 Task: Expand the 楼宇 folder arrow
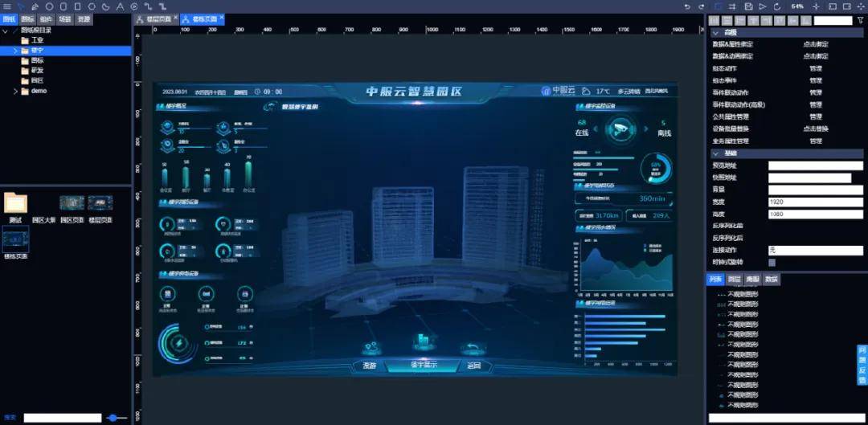15,51
